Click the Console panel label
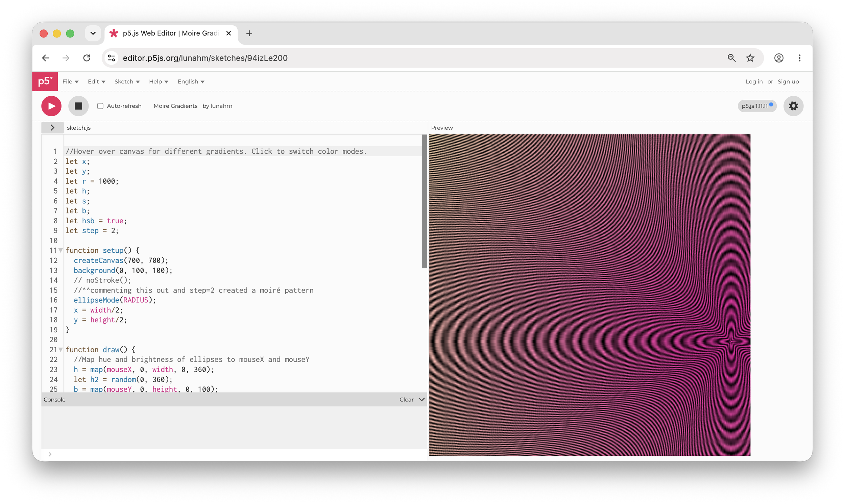 (54, 400)
